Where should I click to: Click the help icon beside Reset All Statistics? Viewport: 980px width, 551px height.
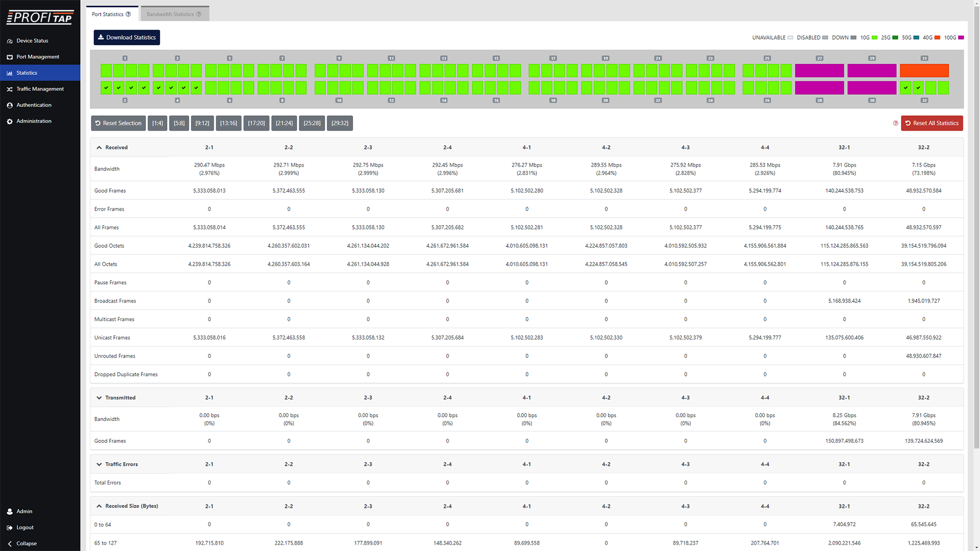(895, 123)
